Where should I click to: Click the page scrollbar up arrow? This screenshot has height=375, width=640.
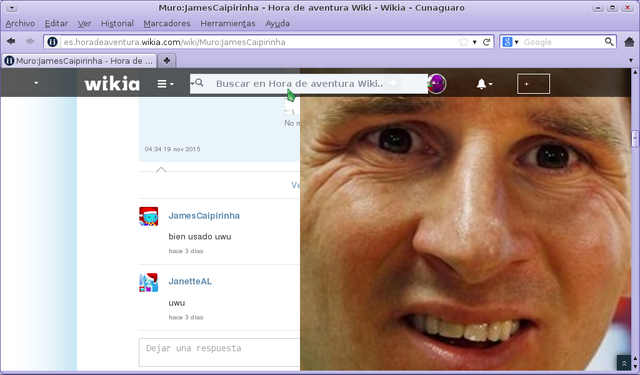[x=635, y=72]
